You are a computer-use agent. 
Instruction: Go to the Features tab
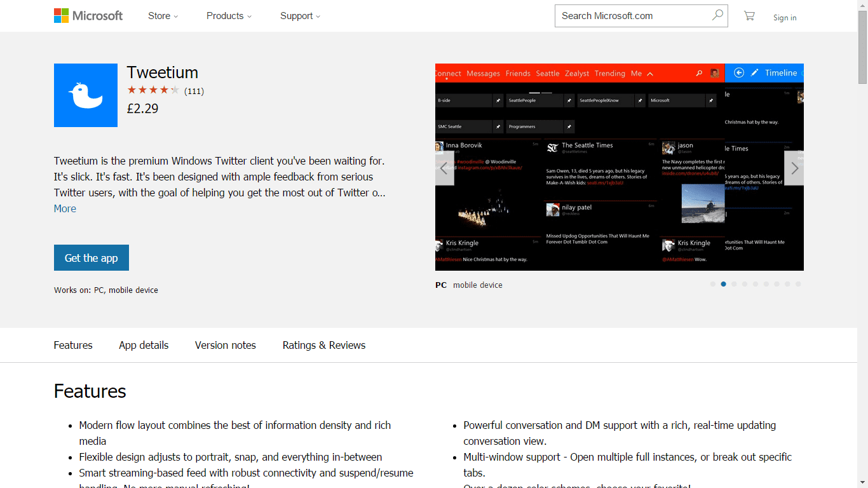73,345
